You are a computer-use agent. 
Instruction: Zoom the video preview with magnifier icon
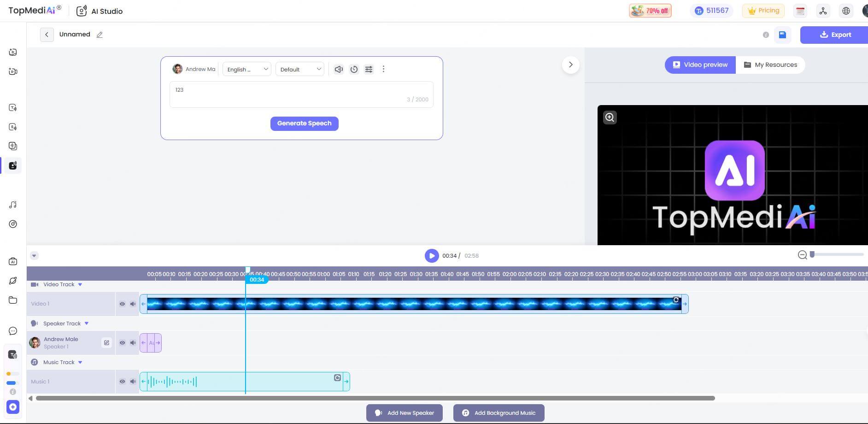(610, 118)
